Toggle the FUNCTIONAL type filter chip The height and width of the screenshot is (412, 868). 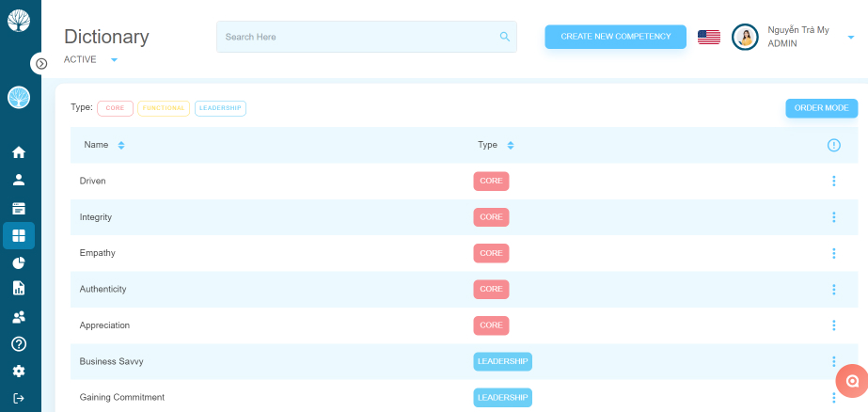(164, 108)
